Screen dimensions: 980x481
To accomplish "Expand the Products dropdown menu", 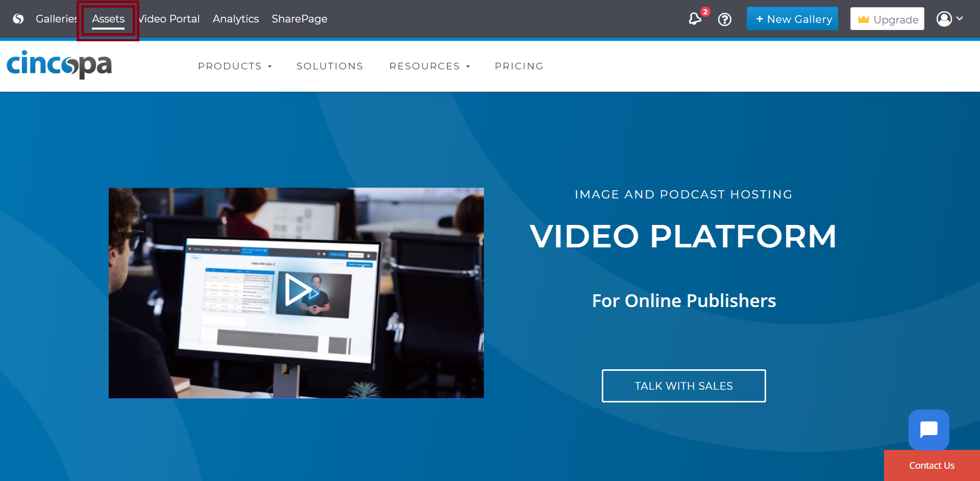I will [x=235, y=66].
